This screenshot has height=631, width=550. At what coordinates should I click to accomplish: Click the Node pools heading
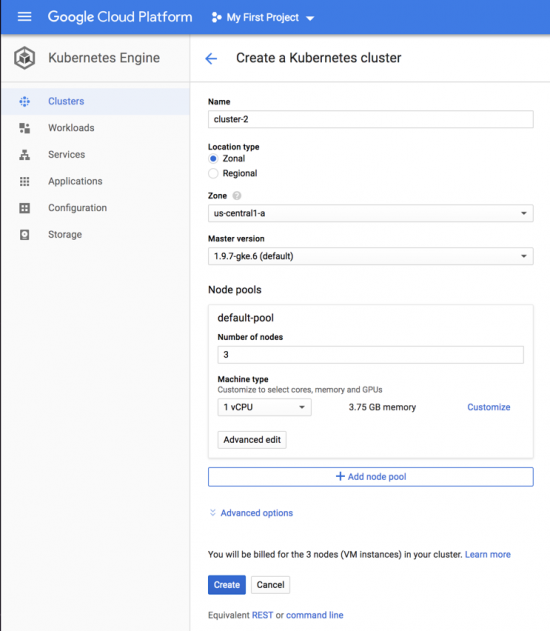point(235,290)
